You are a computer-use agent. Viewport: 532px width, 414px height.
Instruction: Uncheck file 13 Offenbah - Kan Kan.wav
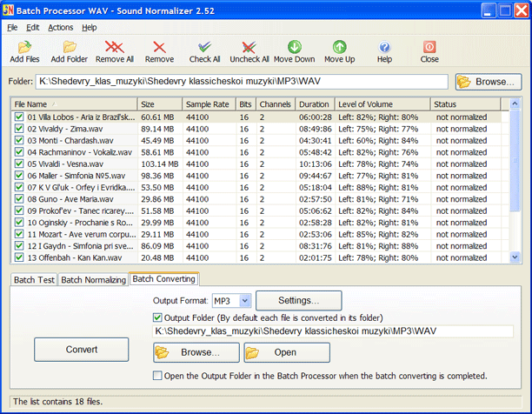(19, 257)
